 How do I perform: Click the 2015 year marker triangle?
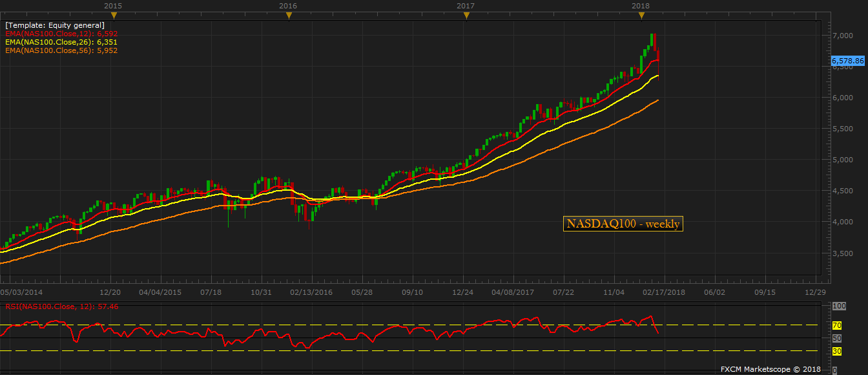point(113,16)
